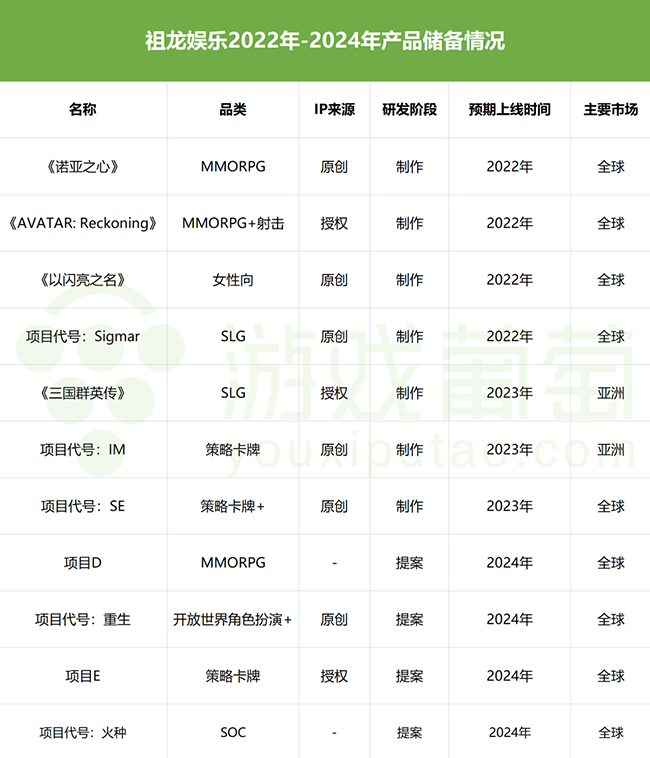The width and height of the screenshot is (650, 758).
Task: Click 2022年 in the AVATAR: Reckoning row
Action: click(509, 223)
